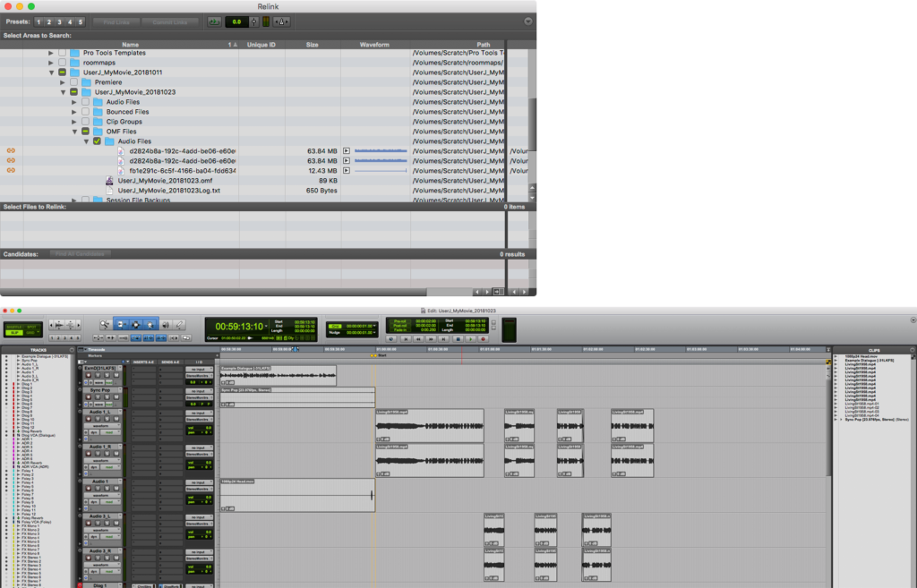Click the Find All Candidates button
Screen dimensions: 917x588
(80, 254)
